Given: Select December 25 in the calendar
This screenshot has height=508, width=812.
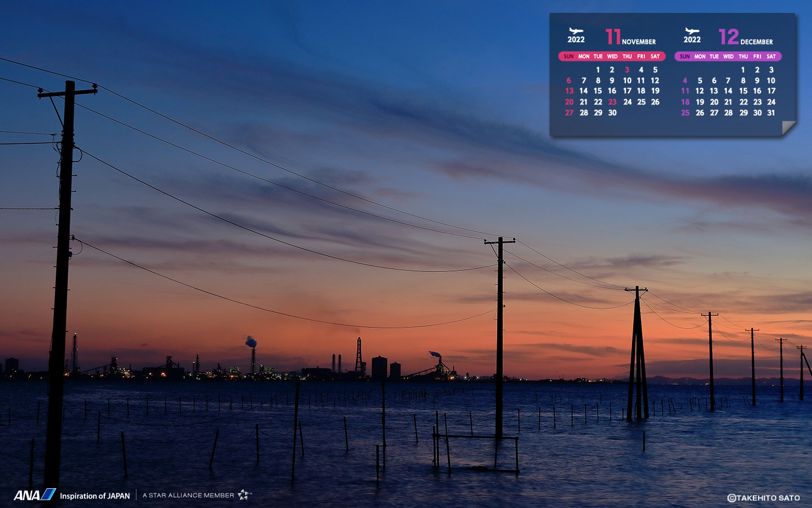Looking at the screenshot, I should coord(685,113).
